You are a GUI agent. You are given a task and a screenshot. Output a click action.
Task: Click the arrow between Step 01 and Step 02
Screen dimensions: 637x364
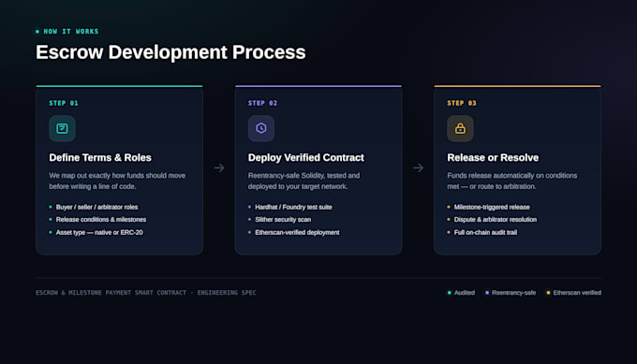pyautogui.click(x=219, y=167)
